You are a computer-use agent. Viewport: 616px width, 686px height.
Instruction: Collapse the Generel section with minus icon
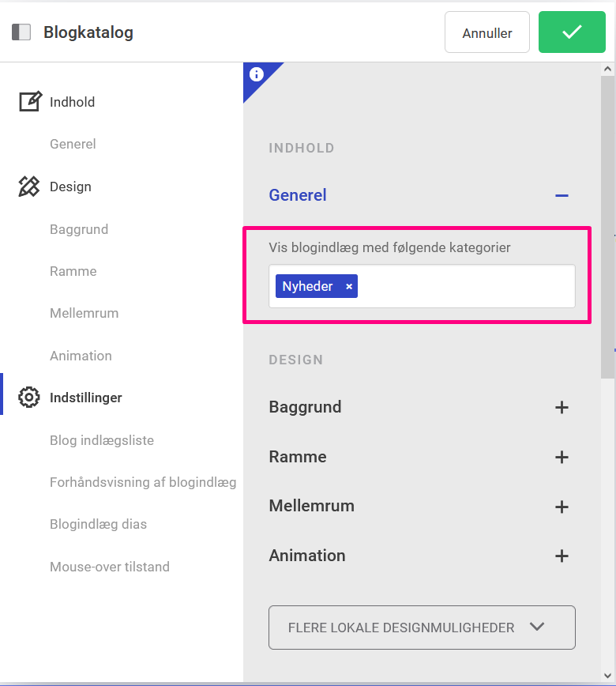(562, 195)
